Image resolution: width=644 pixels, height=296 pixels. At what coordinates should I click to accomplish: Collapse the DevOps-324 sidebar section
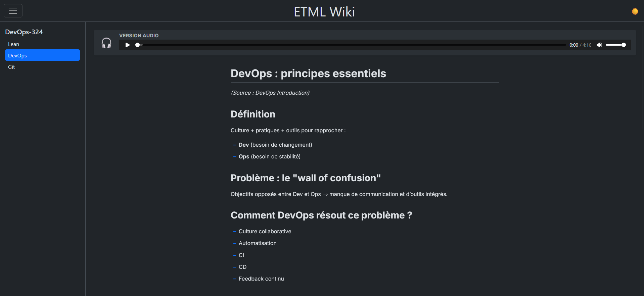pyautogui.click(x=24, y=32)
